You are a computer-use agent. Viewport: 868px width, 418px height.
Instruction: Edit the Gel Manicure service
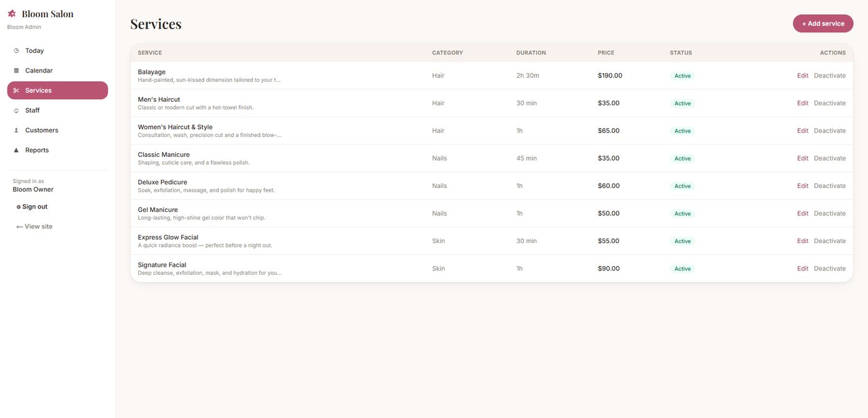pyautogui.click(x=803, y=213)
